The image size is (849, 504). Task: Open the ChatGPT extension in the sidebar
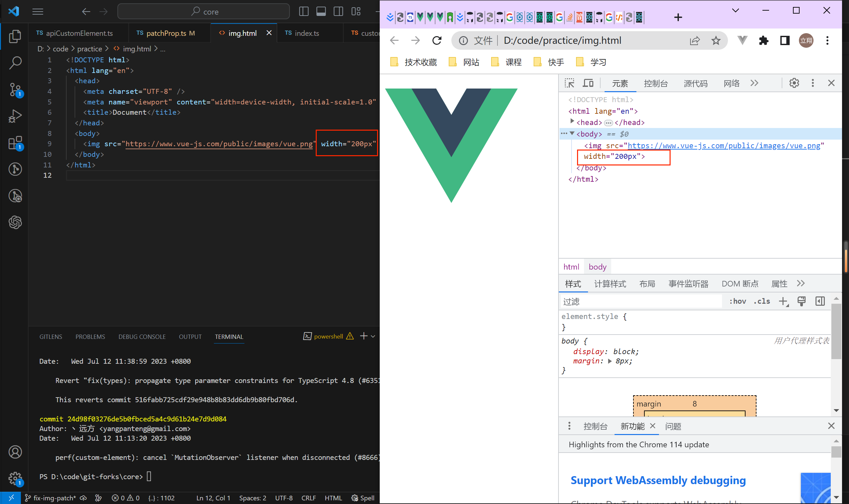click(x=15, y=222)
